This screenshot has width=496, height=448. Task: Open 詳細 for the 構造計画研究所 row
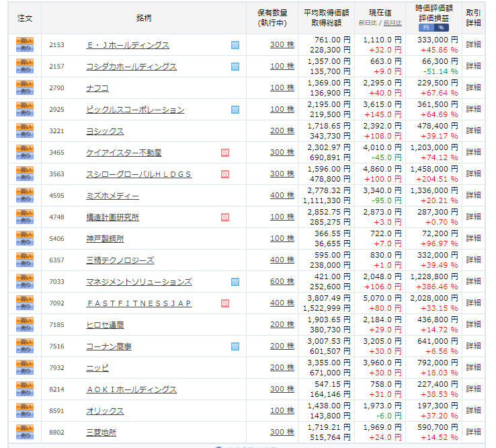(x=473, y=217)
